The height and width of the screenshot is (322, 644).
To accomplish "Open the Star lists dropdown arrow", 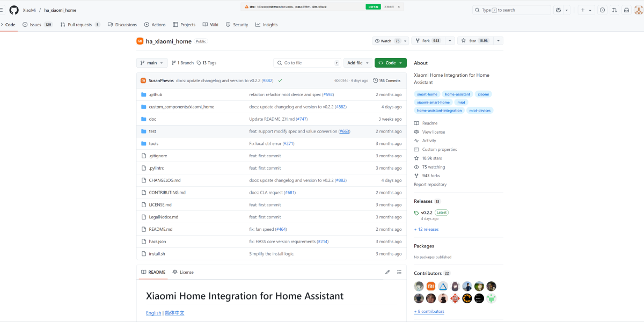I will (x=498, y=41).
